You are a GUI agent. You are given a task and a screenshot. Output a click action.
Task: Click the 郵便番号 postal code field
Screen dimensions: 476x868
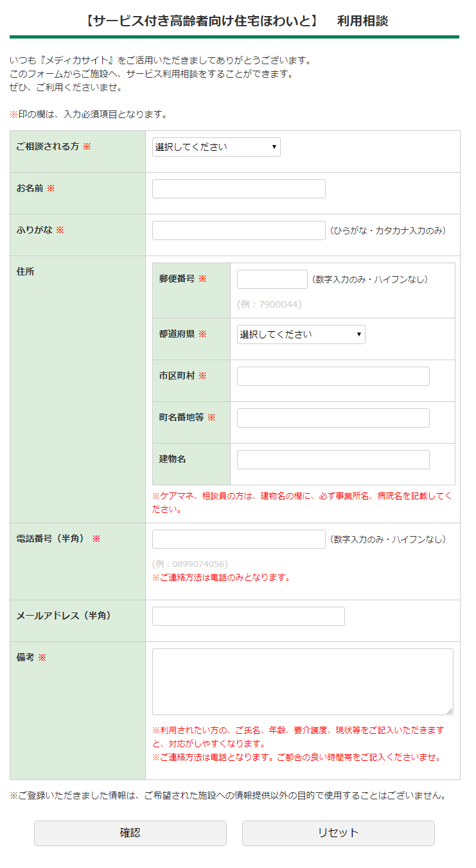click(x=272, y=279)
